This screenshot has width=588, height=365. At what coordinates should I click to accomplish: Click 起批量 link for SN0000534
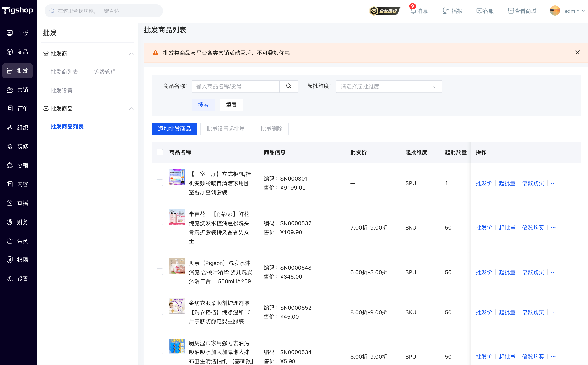507,357
